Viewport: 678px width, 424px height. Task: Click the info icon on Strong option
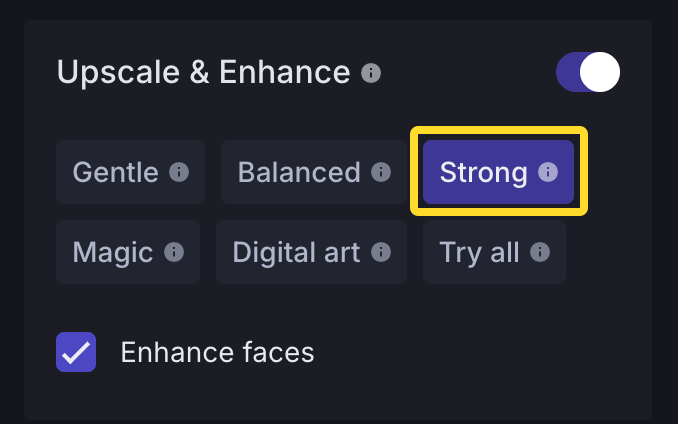pos(548,172)
